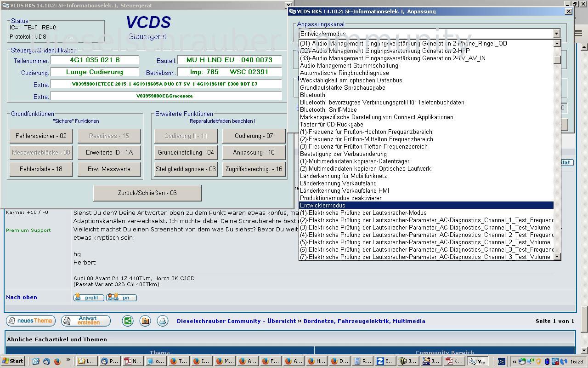Viewport: 588px width, 368px height.
Task: Select 'Markenspezifische Darstellung von Connect Applikationen'
Action: pos(426,117)
